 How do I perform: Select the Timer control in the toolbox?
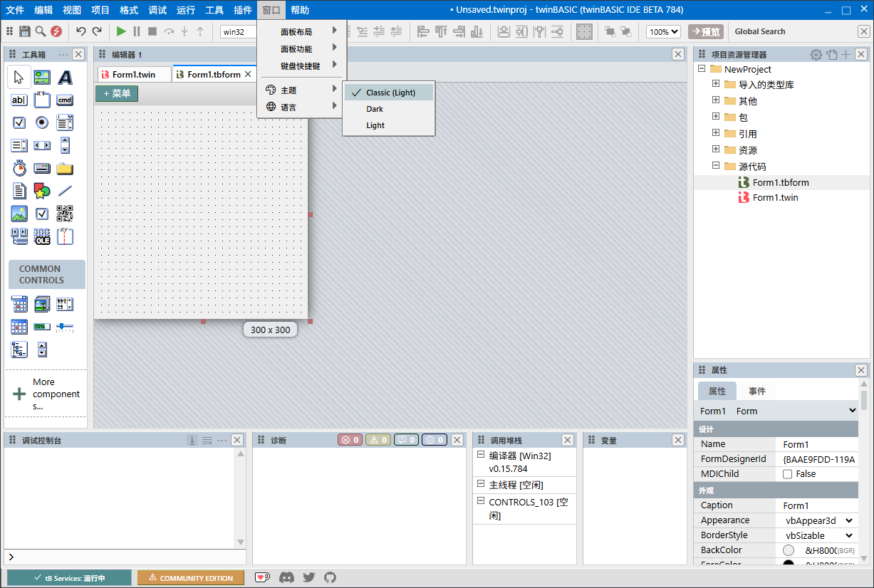pyautogui.click(x=19, y=169)
